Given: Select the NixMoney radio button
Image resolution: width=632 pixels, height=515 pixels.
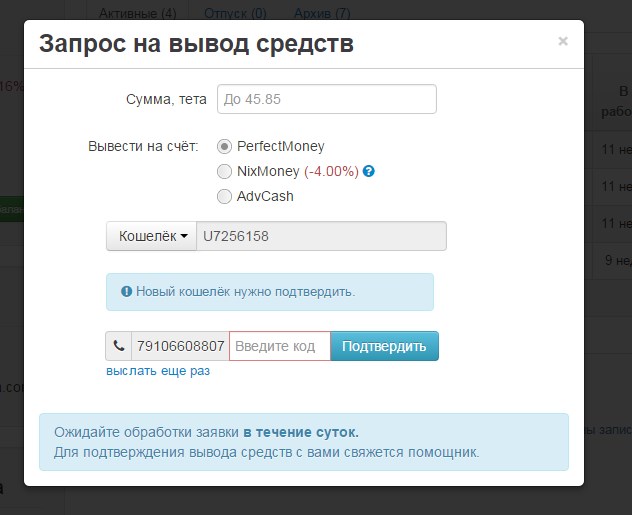Looking at the screenshot, I should click(224, 171).
